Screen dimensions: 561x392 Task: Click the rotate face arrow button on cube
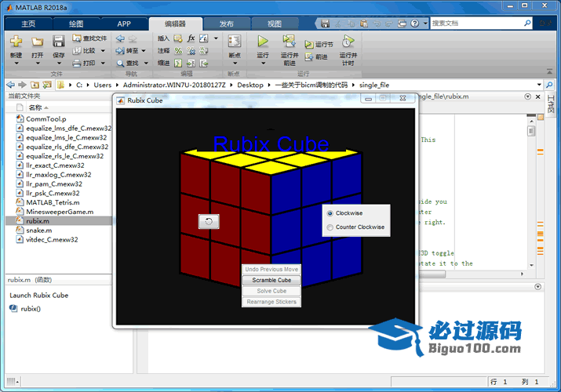[209, 222]
